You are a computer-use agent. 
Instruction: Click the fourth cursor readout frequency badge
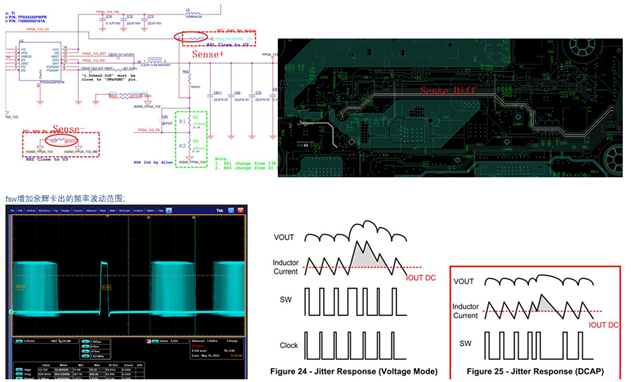pyautogui.click(x=85, y=356)
